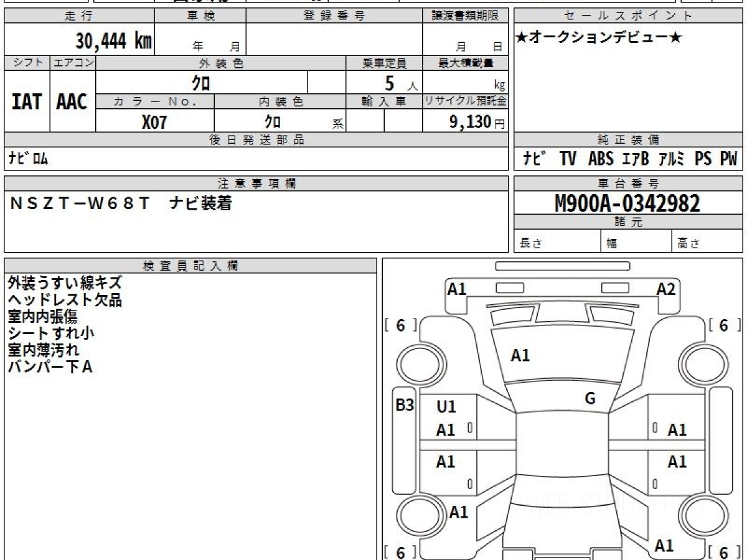The width and height of the screenshot is (747, 560).
Task: Click the シートすれ小 inspector note
Action: click(x=51, y=333)
